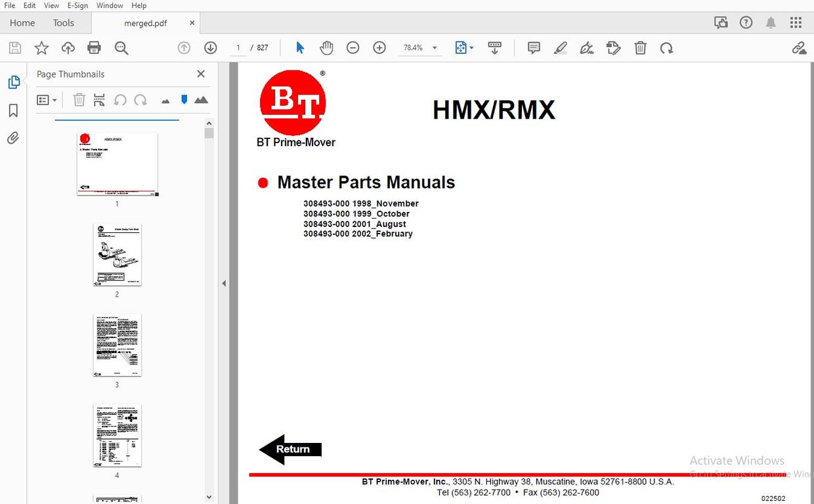Select the Hand tool

point(326,47)
